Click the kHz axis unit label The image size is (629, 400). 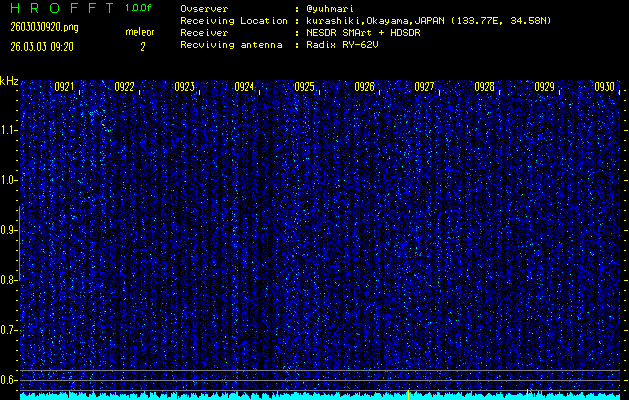9,80
